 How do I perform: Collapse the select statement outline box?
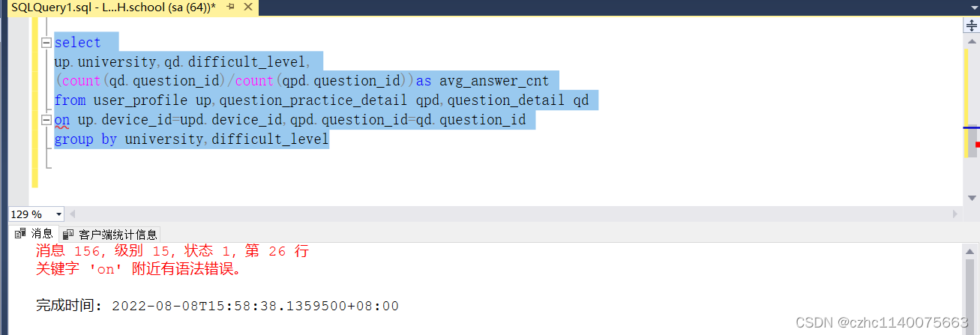tap(46, 43)
